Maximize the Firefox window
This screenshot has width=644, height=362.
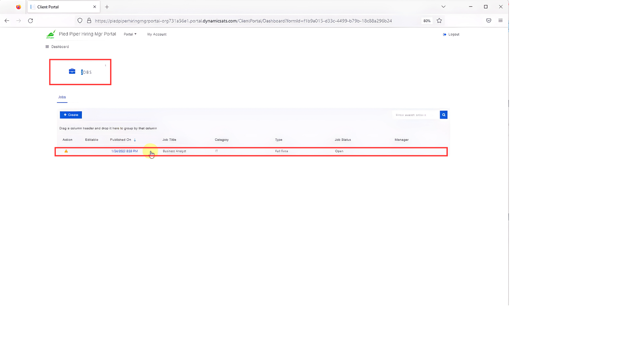pyautogui.click(x=486, y=7)
